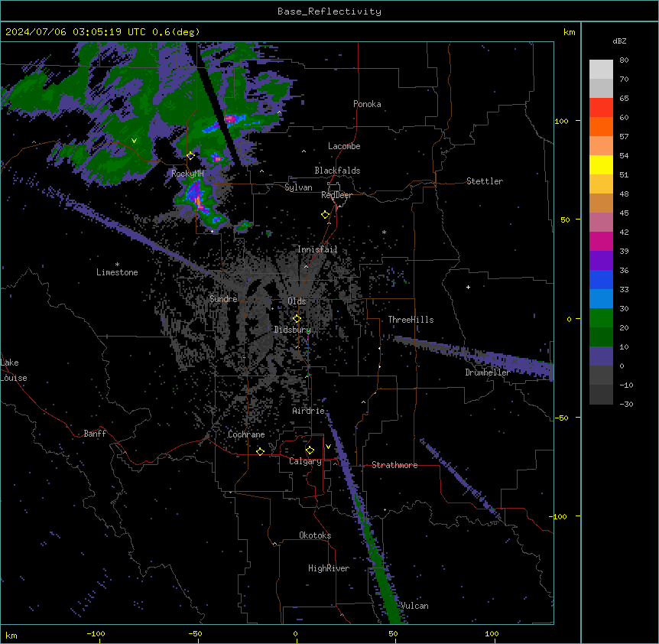Select the light gray 80-70 dBZ swatch
659x644 pixels.
pyautogui.click(x=601, y=70)
